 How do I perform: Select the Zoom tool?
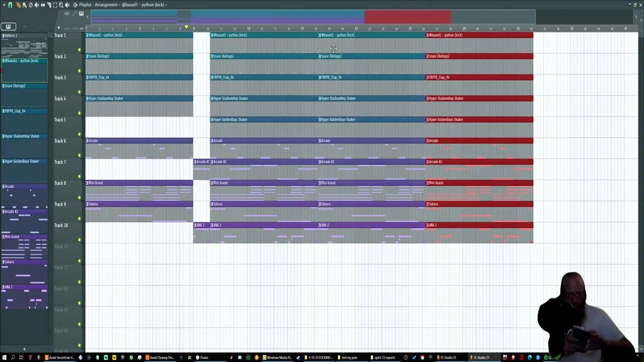pos(61,5)
